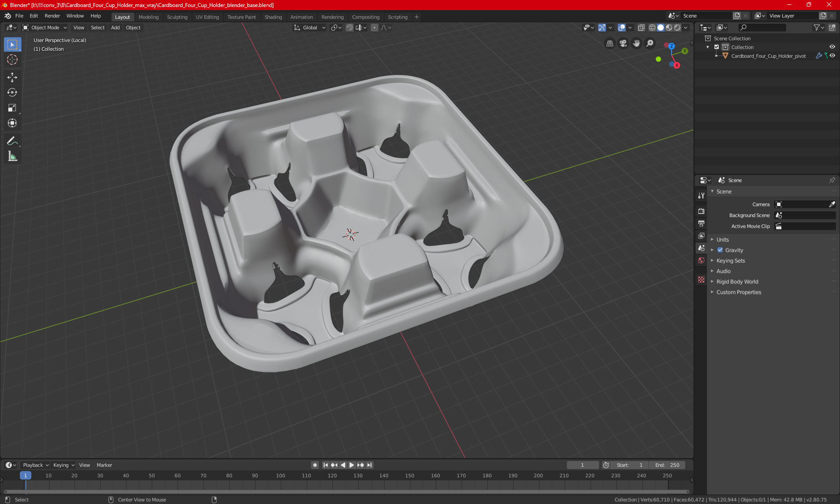Toggle the Collection exclude checkbox

point(717,47)
